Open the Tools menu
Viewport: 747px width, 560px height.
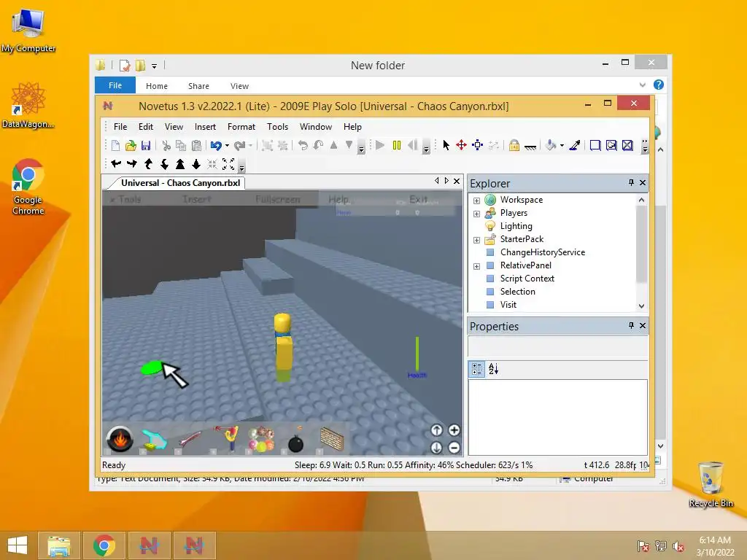278,127
